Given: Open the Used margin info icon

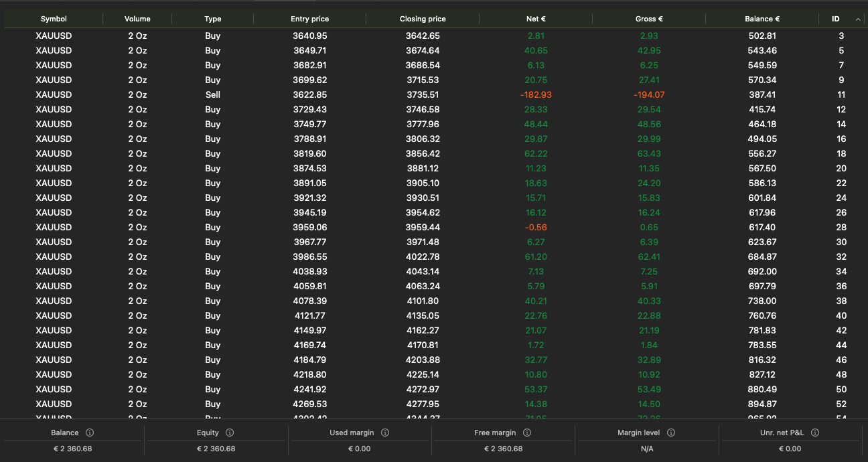Looking at the screenshot, I should point(385,432).
